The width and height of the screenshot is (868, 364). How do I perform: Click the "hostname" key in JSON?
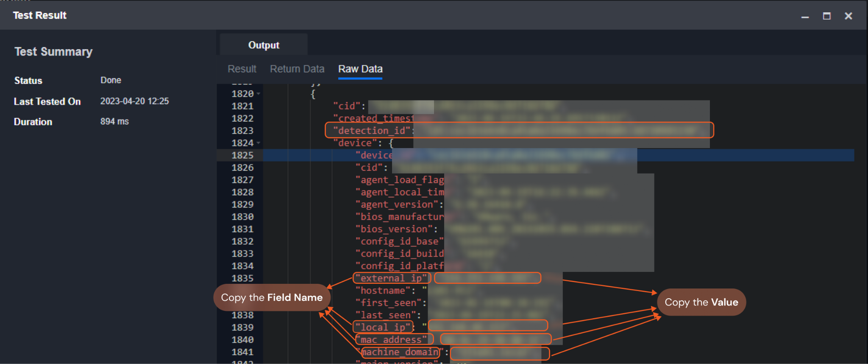[x=383, y=291]
